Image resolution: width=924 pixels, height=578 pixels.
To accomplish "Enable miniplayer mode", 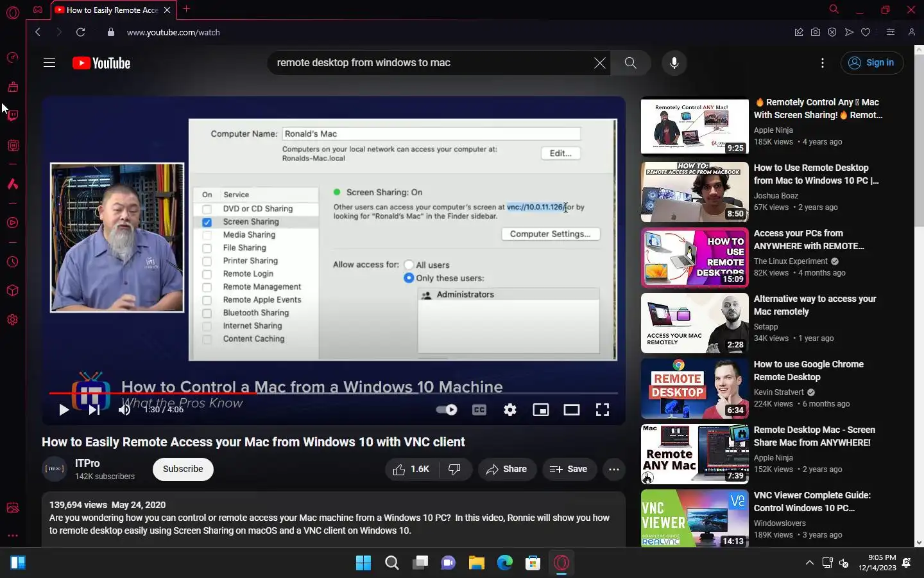I will coord(541,410).
